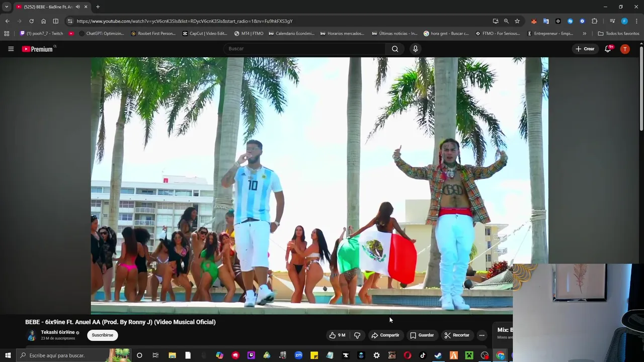Open the Crear button
Image resolution: width=644 pixels, height=362 pixels.
[x=585, y=49]
